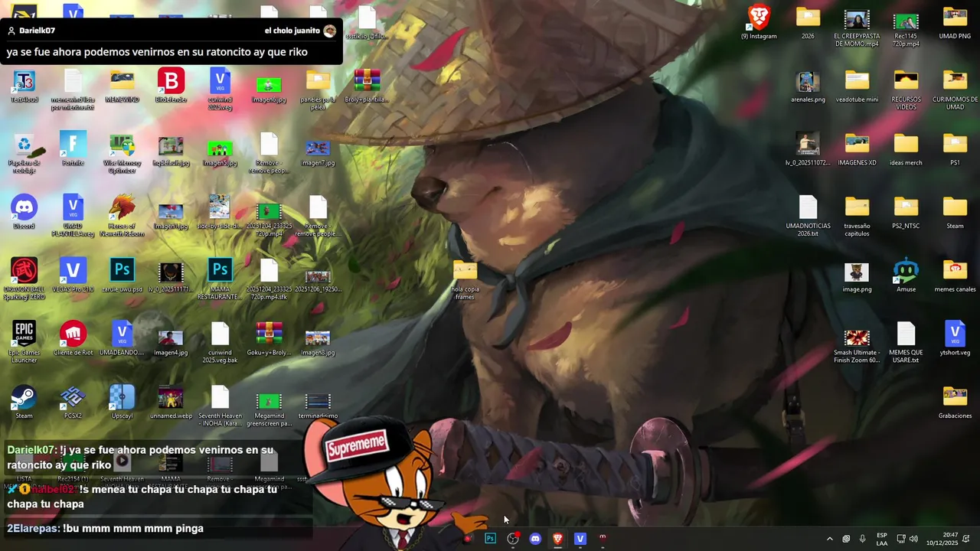Open the Upscayl desktop shortcut
The width and height of the screenshot is (980, 551).
pyautogui.click(x=122, y=403)
